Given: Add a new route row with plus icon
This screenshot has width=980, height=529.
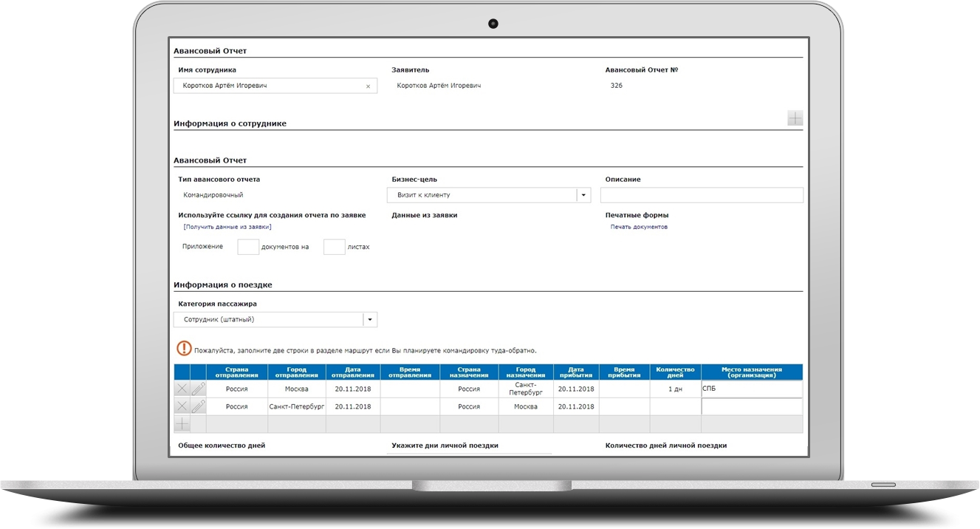Looking at the screenshot, I should pos(182,424).
